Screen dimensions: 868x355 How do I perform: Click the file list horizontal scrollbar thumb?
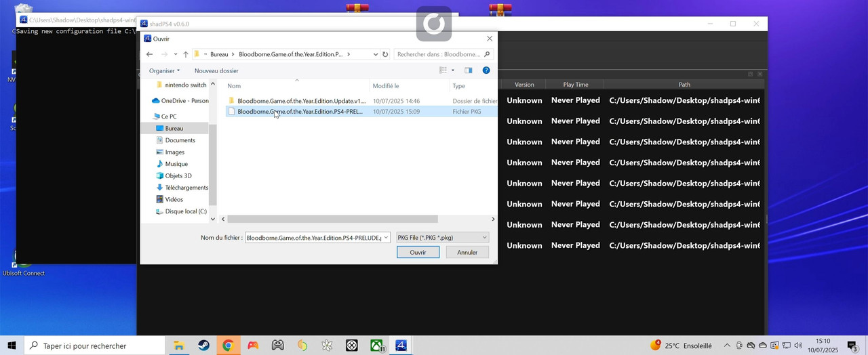(x=332, y=219)
